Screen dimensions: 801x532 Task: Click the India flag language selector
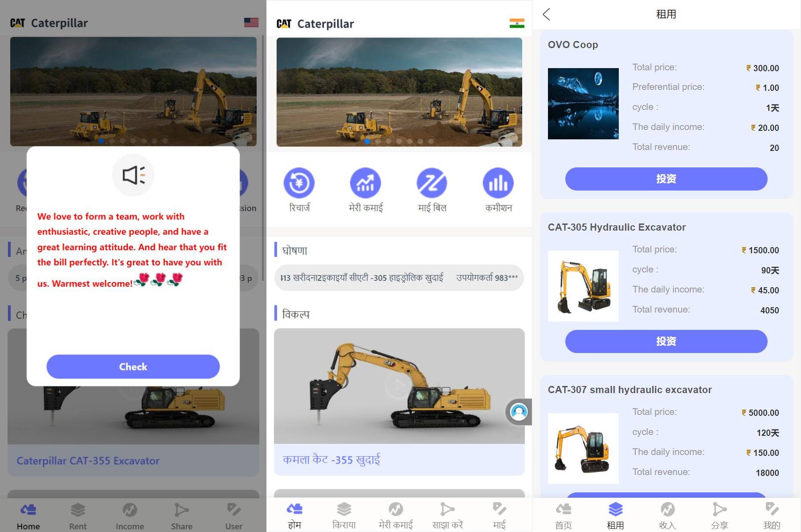517,24
